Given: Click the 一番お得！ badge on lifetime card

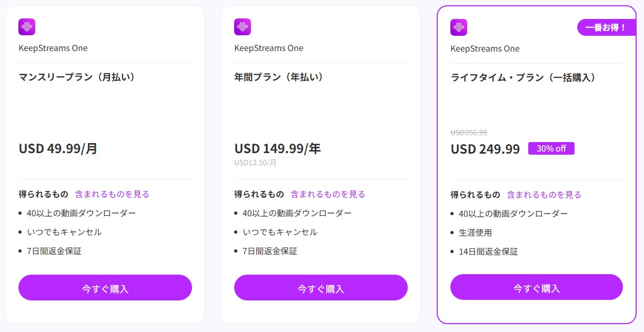Looking at the screenshot, I should coord(606,27).
